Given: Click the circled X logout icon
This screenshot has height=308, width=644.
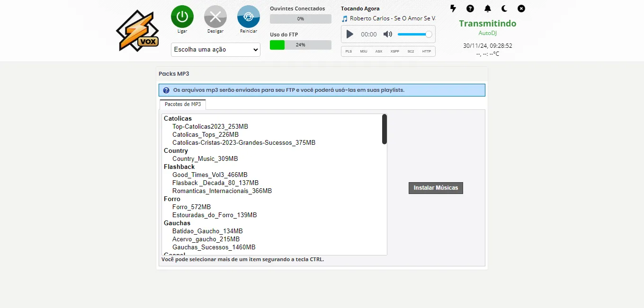Looking at the screenshot, I should pyautogui.click(x=521, y=9).
